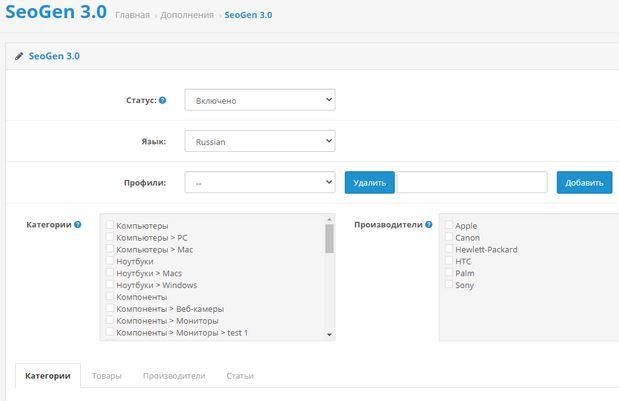Open the Производители tab
Image resolution: width=619 pixels, height=401 pixels.
click(174, 376)
